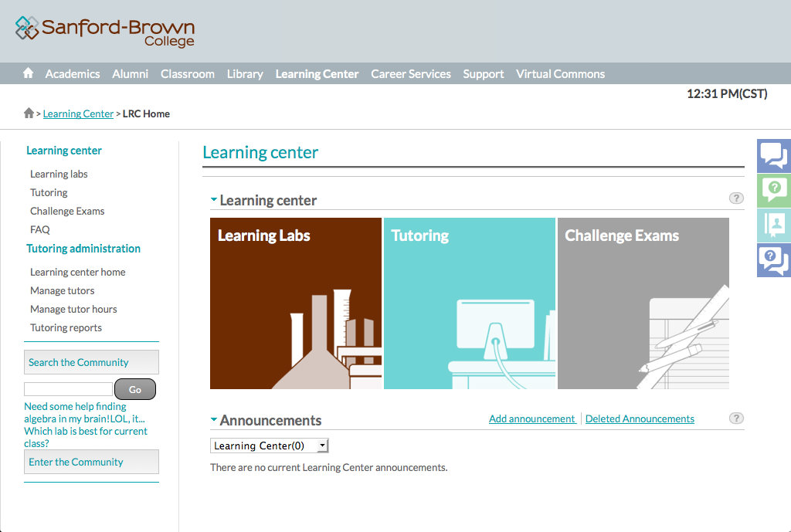Open the teal contact book side icon

point(773,225)
